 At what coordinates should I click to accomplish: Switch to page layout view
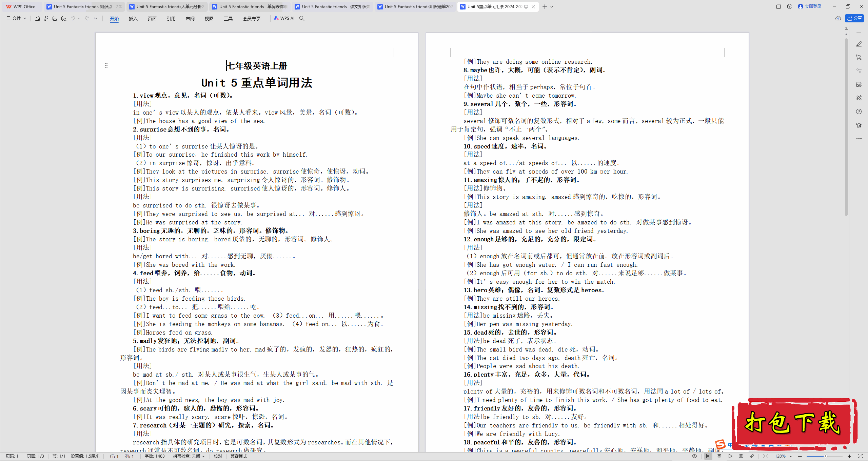click(708, 456)
